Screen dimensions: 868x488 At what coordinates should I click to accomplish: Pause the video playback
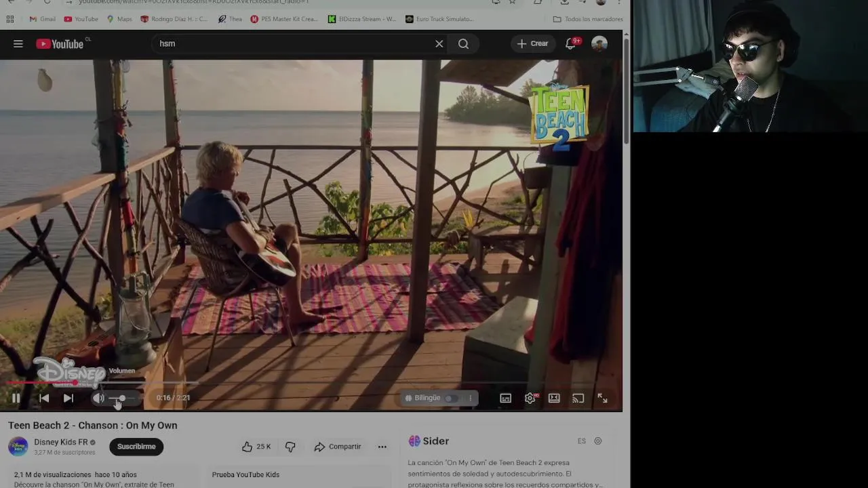16,398
